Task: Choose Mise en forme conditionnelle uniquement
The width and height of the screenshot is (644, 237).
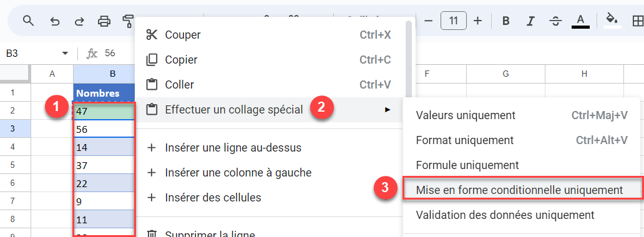Action: [521, 190]
